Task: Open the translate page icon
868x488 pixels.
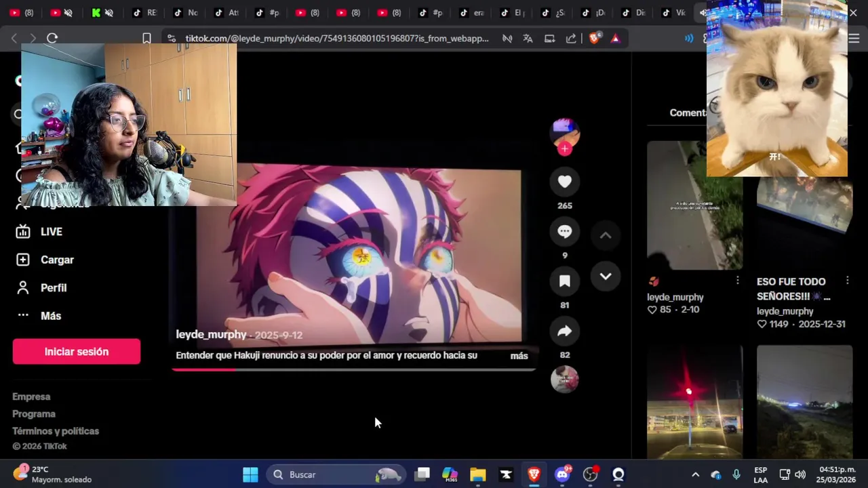Action: 528,39
